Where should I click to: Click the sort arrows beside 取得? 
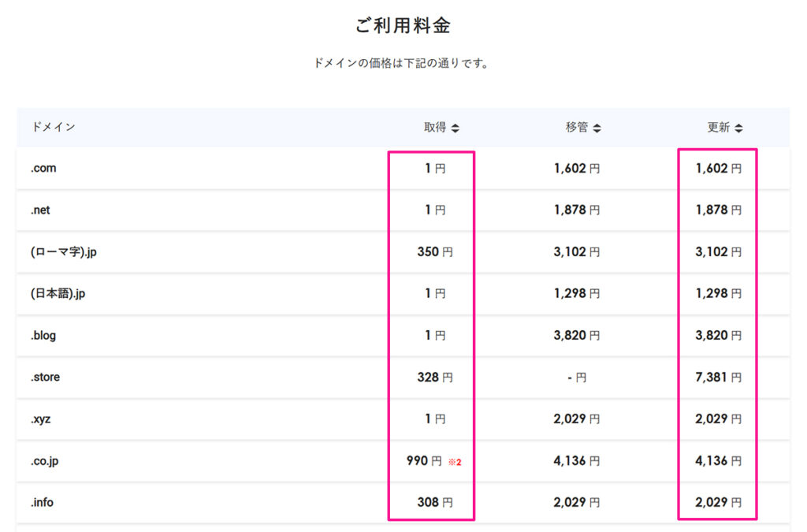pos(456,128)
